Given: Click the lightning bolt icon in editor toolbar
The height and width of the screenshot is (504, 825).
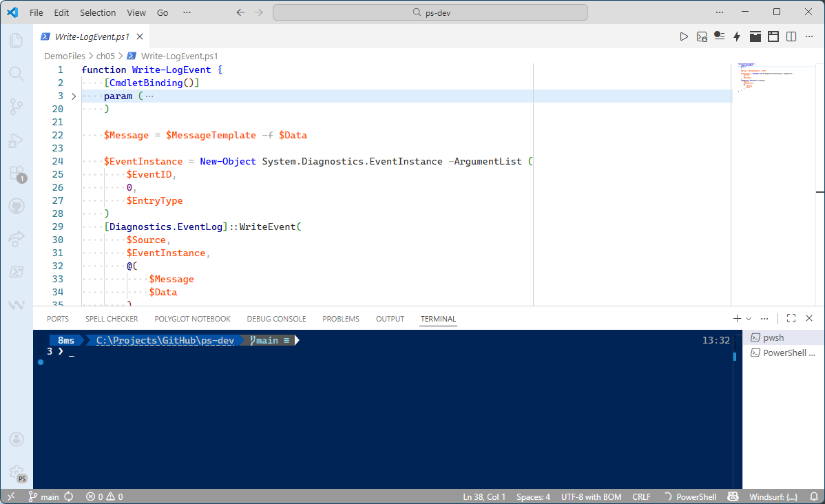Looking at the screenshot, I should [737, 36].
